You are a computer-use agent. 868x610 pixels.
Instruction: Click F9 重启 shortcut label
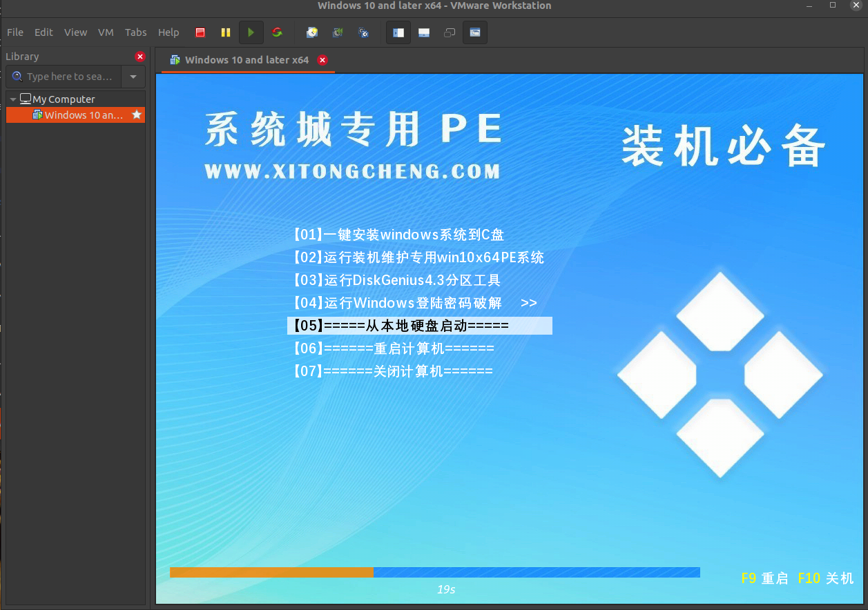click(764, 578)
